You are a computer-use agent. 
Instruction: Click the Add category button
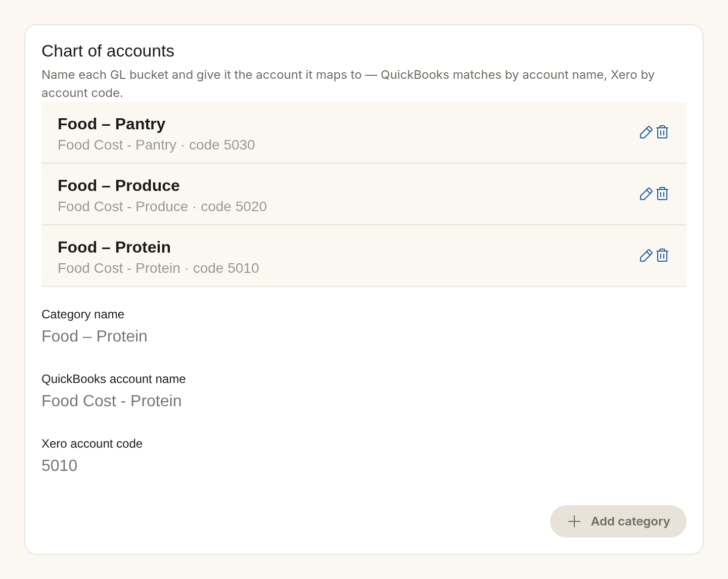point(618,521)
